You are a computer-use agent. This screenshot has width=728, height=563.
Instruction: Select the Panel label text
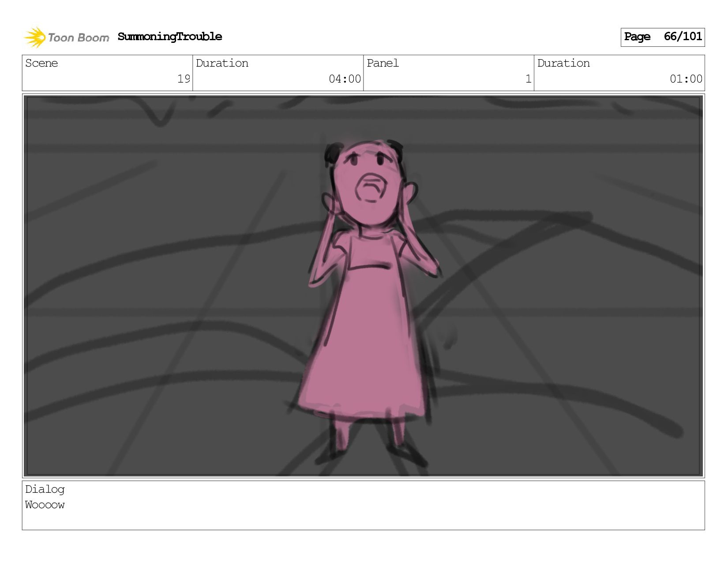click(383, 63)
